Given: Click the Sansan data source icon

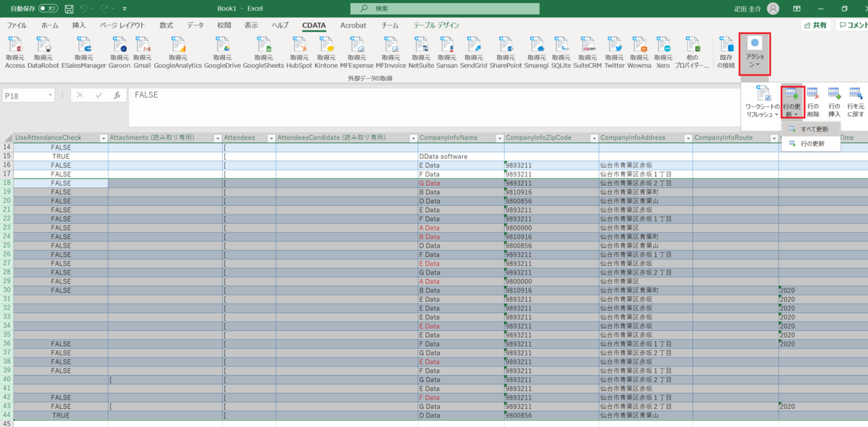Looking at the screenshot, I should click(447, 44).
